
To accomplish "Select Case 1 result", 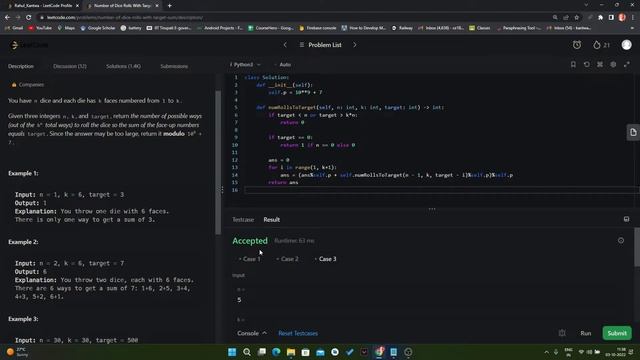I will tap(249, 259).
